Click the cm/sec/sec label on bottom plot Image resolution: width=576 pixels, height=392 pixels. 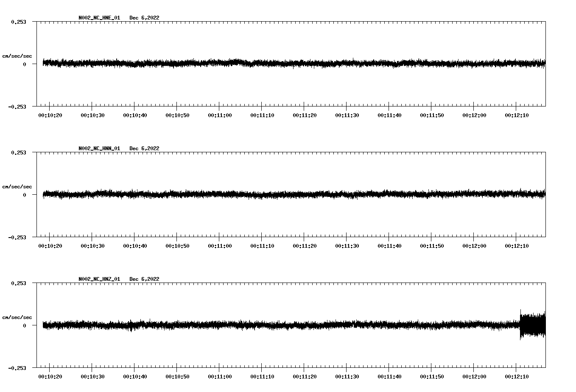click(x=17, y=316)
